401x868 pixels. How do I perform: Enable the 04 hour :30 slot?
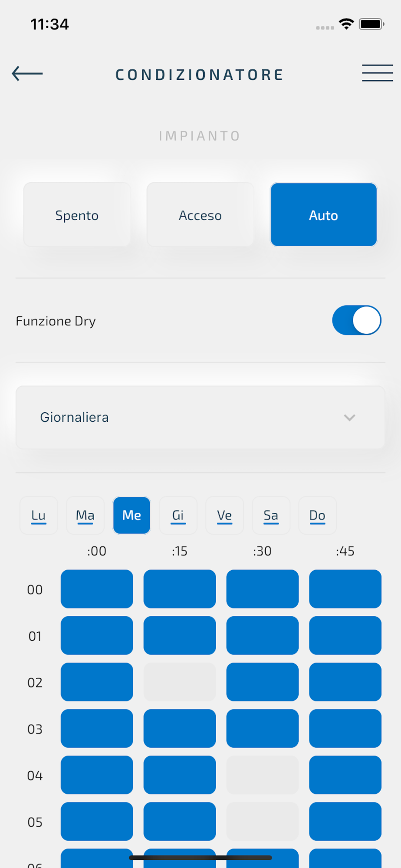tap(263, 775)
